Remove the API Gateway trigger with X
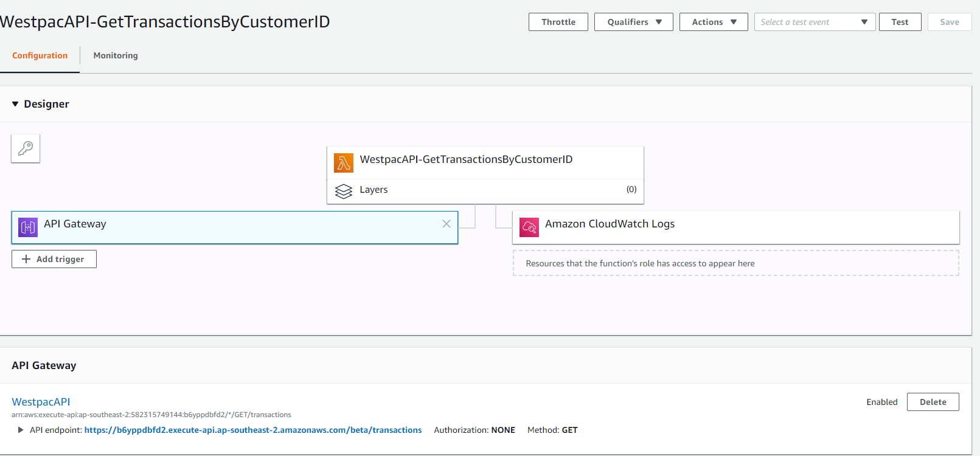The image size is (980, 456). [447, 224]
